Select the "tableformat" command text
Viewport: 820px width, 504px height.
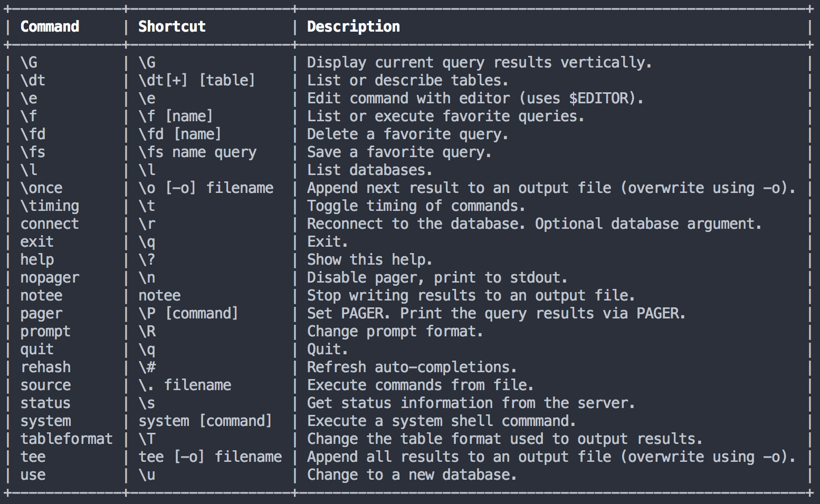coord(66,439)
